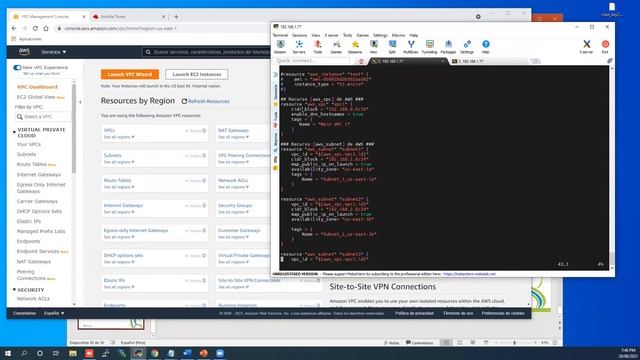The width and height of the screenshot is (640, 360).
Task: Click the browser home icon
Action: 46,29
